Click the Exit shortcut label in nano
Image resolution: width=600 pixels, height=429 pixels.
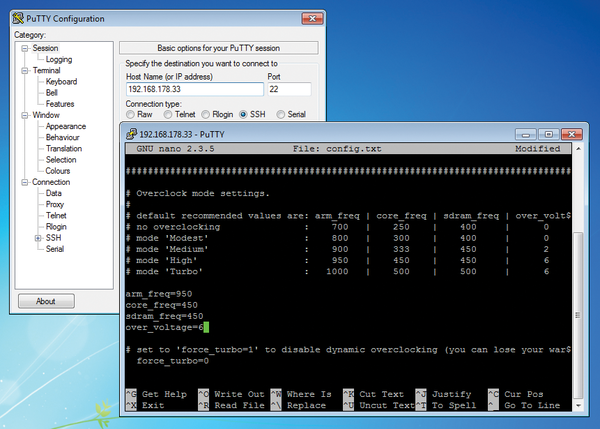(x=153, y=405)
